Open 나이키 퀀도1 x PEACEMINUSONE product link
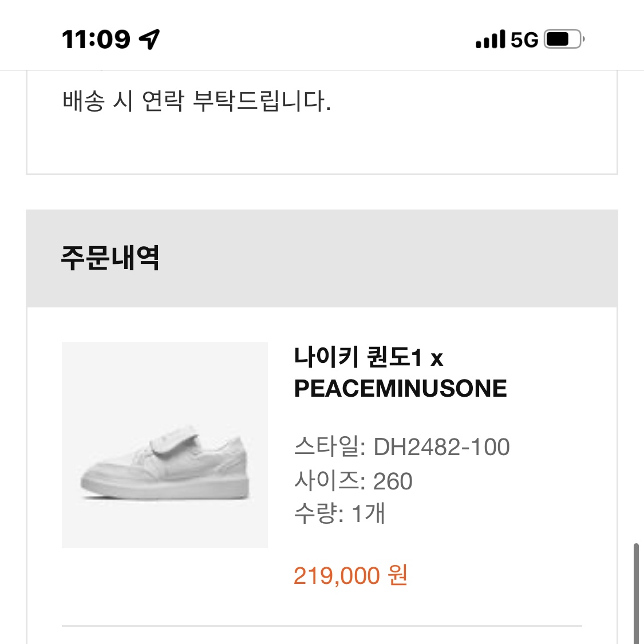 pyautogui.click(x=401, y=373)
